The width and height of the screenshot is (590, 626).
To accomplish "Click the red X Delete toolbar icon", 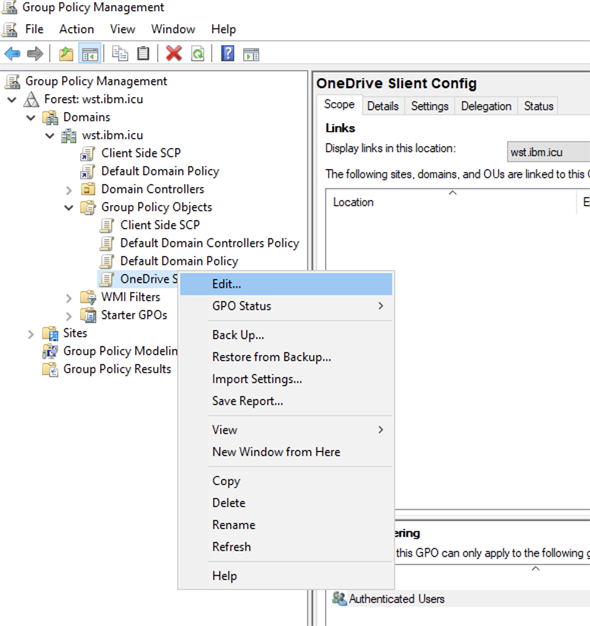I will (x=174, y=53).
